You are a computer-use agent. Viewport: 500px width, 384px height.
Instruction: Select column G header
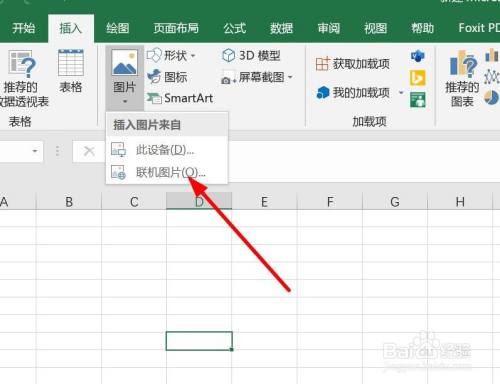(x=395, y=202)
